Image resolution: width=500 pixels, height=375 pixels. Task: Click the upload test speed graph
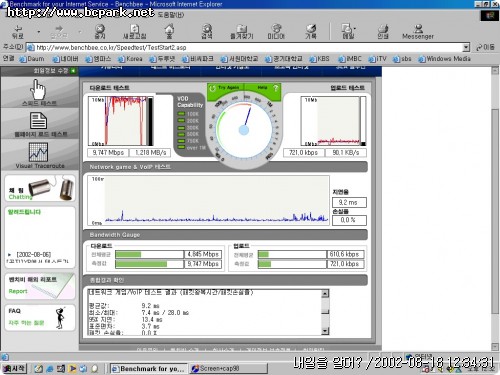(333, 121)
